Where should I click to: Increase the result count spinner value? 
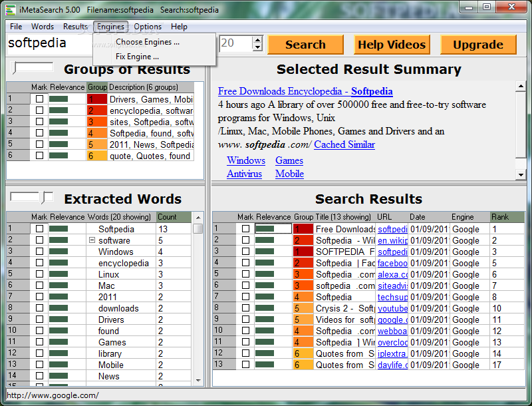click(258, 39)
